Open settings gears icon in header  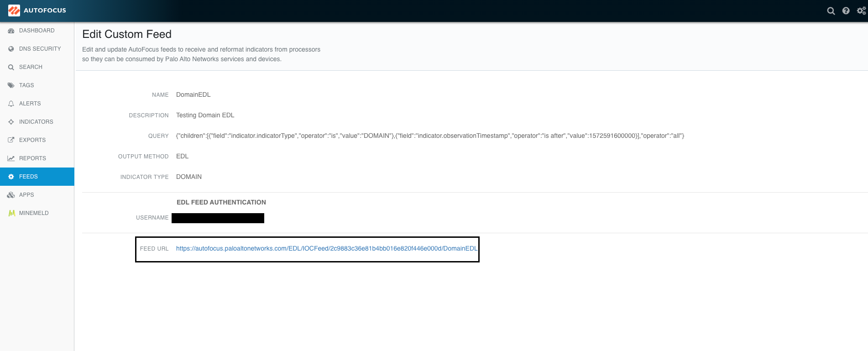861,11
